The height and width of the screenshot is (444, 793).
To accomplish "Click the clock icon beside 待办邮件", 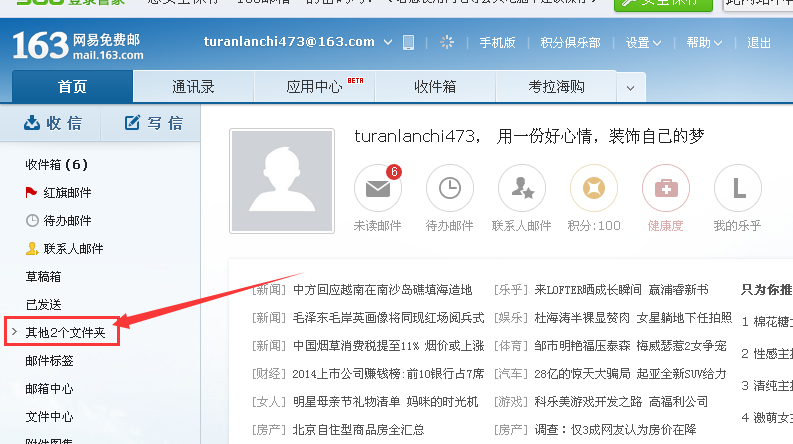I will 32,220.
